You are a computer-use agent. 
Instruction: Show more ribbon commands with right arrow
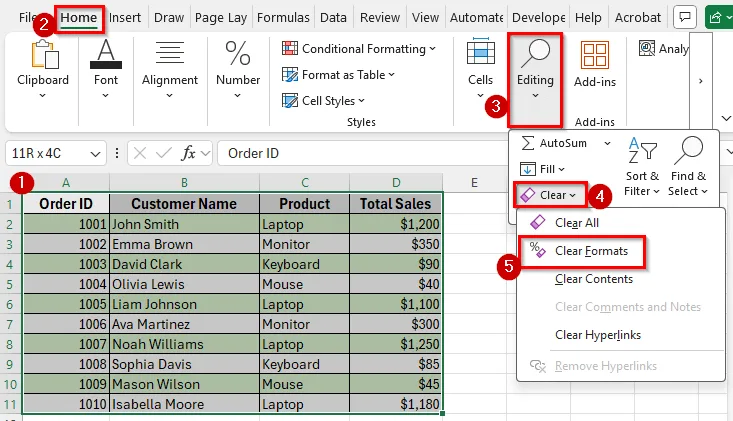point(700,81)
